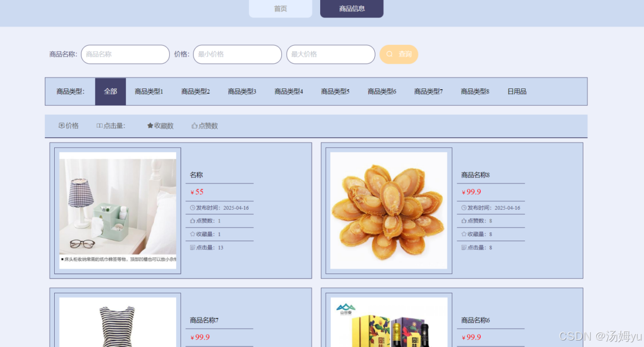Click clock icon in 名称 product card
This screenshot has height=347, width=644.
[x=193, y=208]
